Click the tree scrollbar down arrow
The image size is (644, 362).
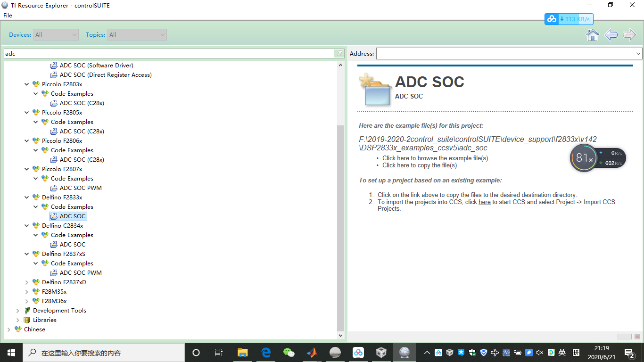coord(341,335)
